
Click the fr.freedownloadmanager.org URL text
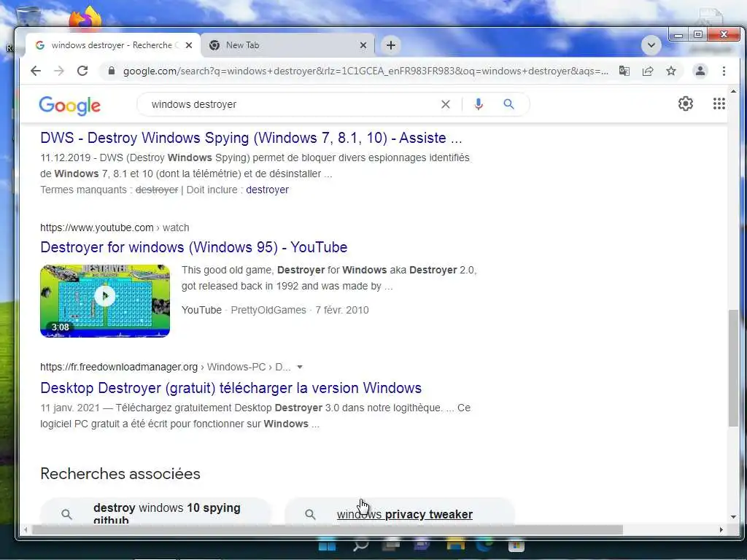[x=166, y=367]
